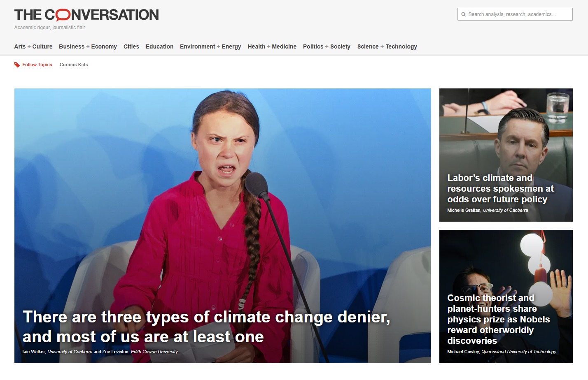588x380 pixels.
Task: Open the Business + Economy section
Action: pos(88,46)
